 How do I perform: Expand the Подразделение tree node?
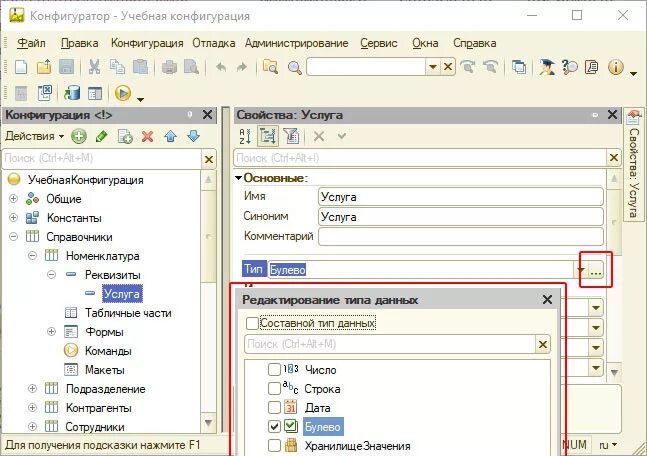pyautogui.click(x=32, y=388)
